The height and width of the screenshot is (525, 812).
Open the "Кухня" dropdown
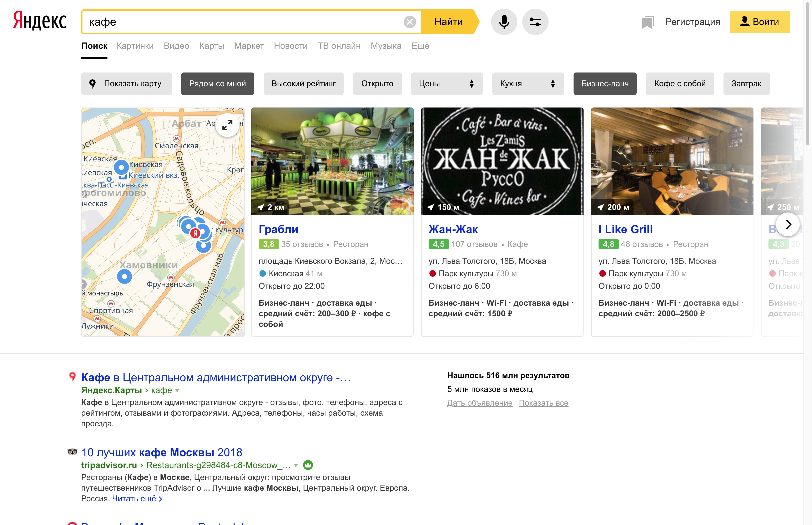[528, 84]
